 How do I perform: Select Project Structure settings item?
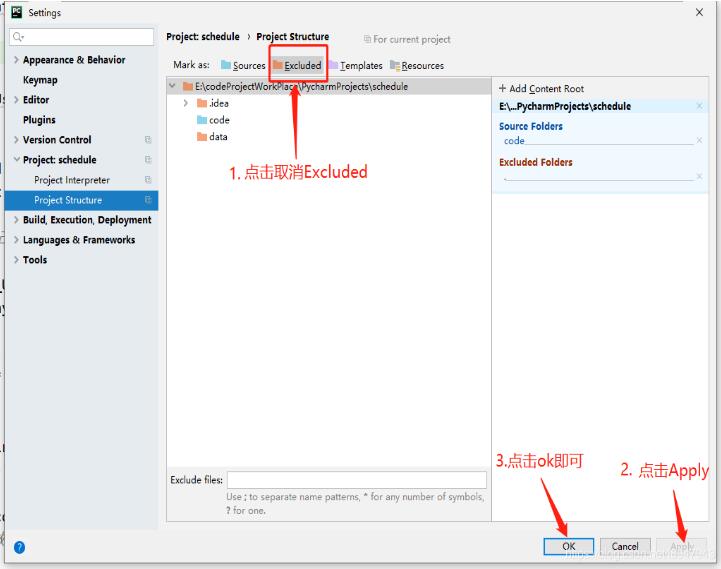81,200
